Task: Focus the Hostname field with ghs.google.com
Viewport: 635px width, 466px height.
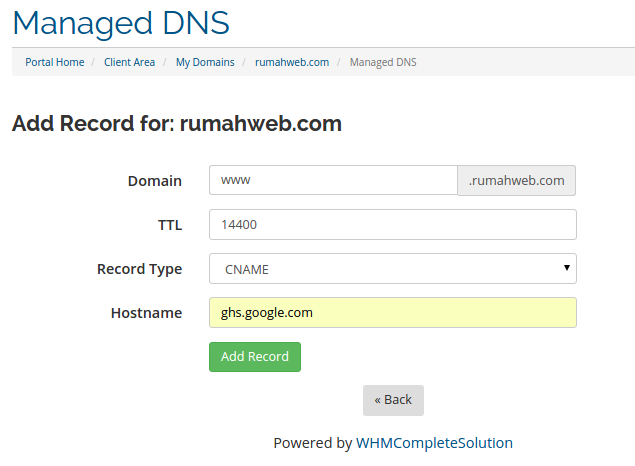Action: click(x=392, y=313)
